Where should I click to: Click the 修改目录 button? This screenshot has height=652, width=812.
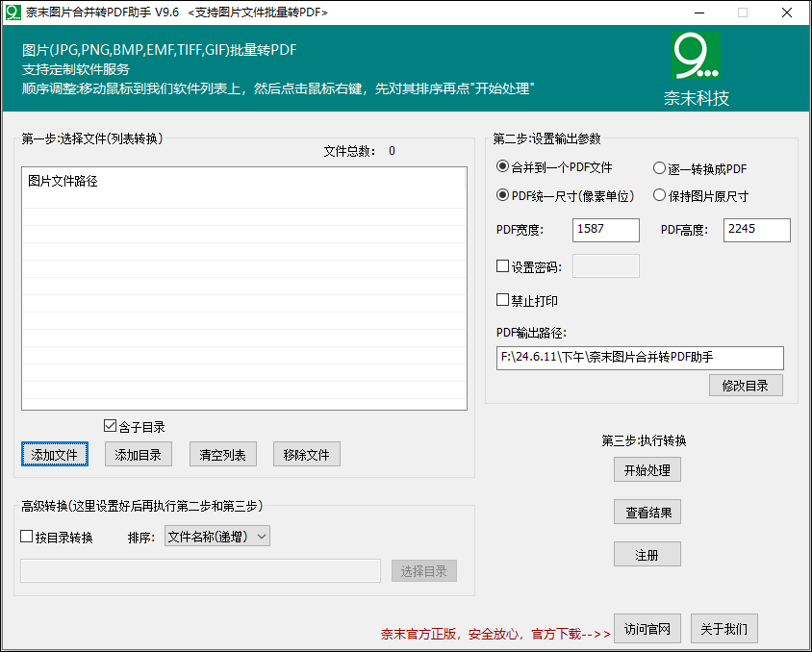click(x=746, y=386)
